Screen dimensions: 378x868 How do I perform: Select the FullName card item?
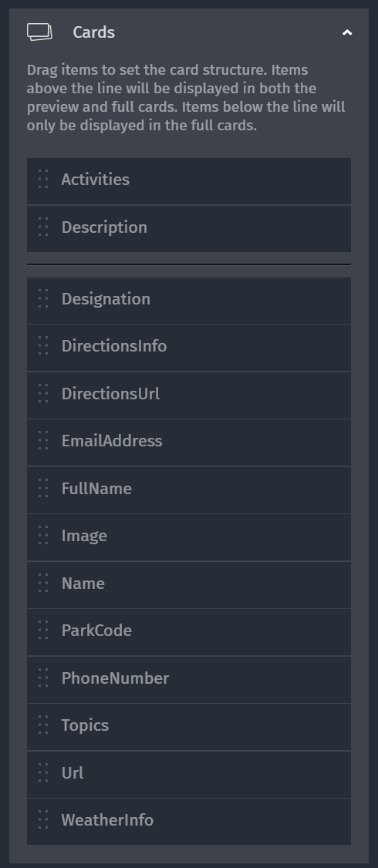click(189, 490)
